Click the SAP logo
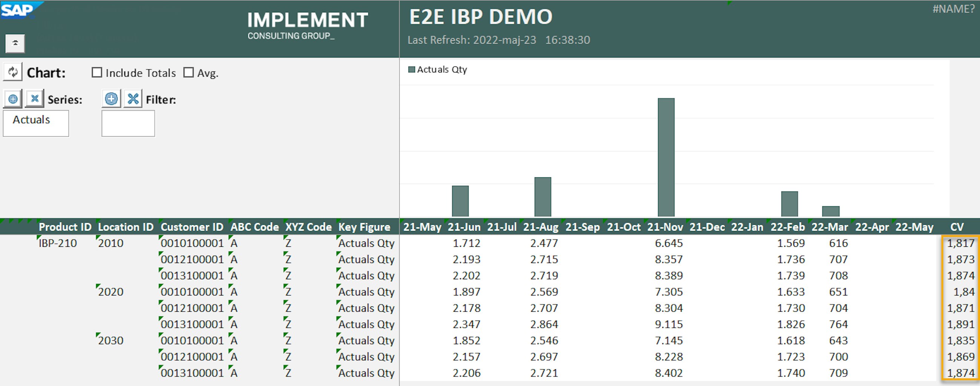Viewport: 980px width, 386px height. click(18, 10)
